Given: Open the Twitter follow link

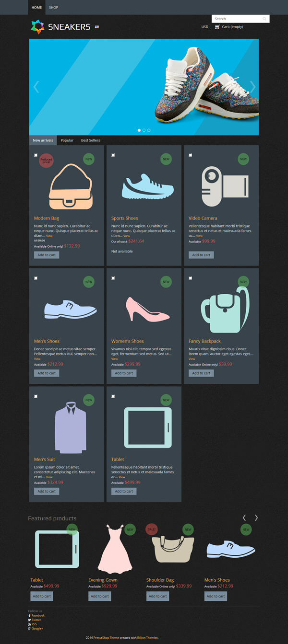Looking at the screenshot, I should pyautogui.click(x=36, y=620).
